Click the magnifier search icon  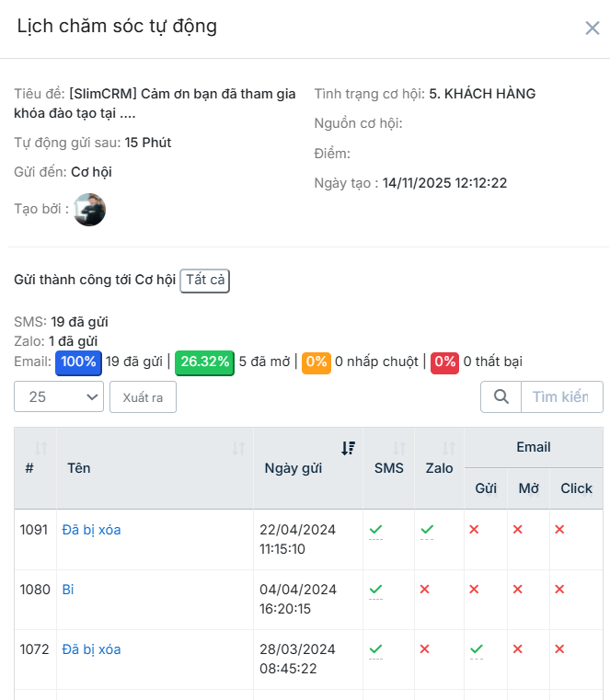501,396
